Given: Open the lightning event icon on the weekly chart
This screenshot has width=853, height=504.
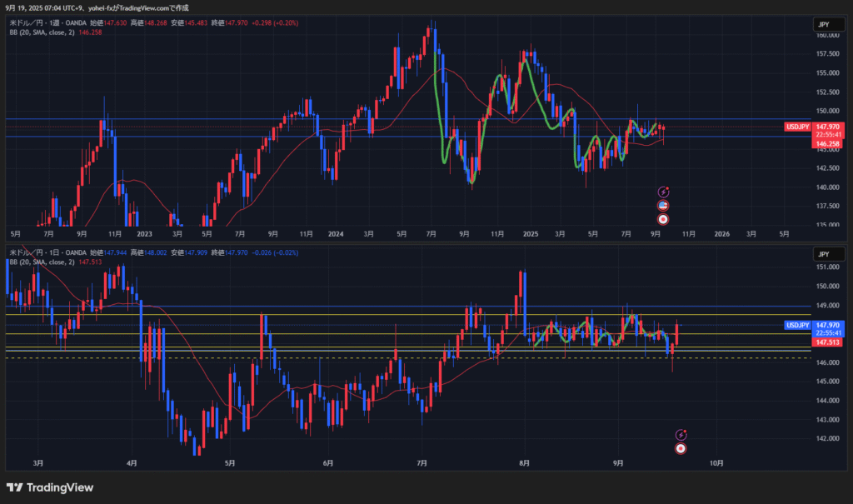Looking at the screenshot, I should 663,192.
